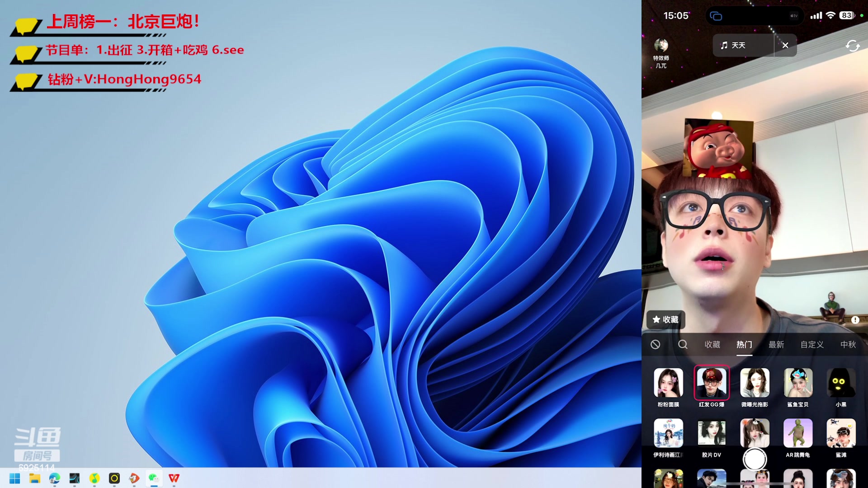Switch to the 收藏 effects tab
Screen dimensions: 868x488
click(712, 345)
